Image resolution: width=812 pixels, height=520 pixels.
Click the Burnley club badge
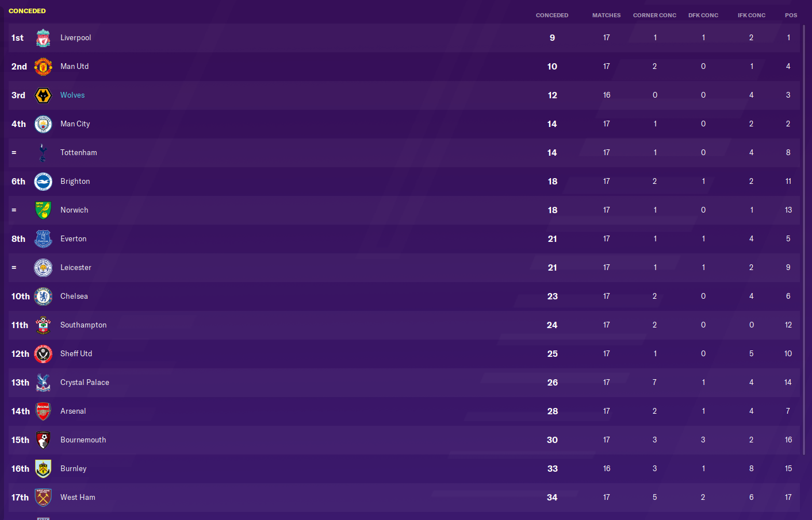43,469
